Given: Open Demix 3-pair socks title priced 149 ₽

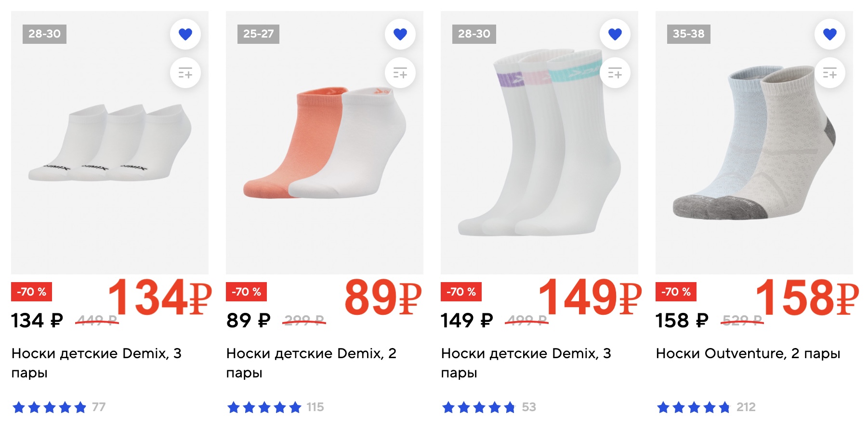Looking at the screenshot, I should pyautogui.click(x=526, y=362).
